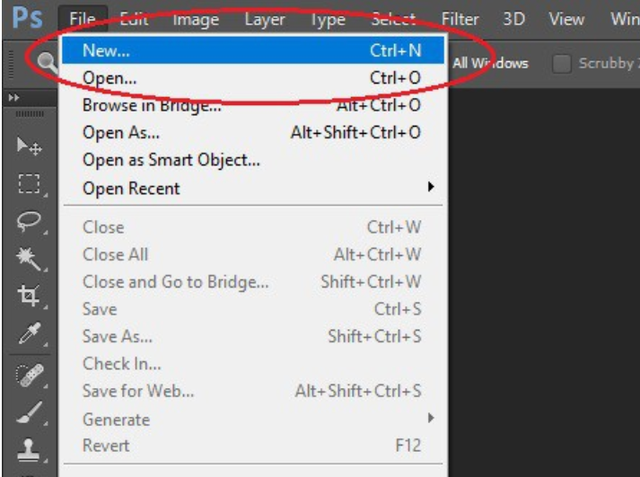Expand the tools panel double-arrow
Viewport: 640px width, 477px height.
(14, 98)
